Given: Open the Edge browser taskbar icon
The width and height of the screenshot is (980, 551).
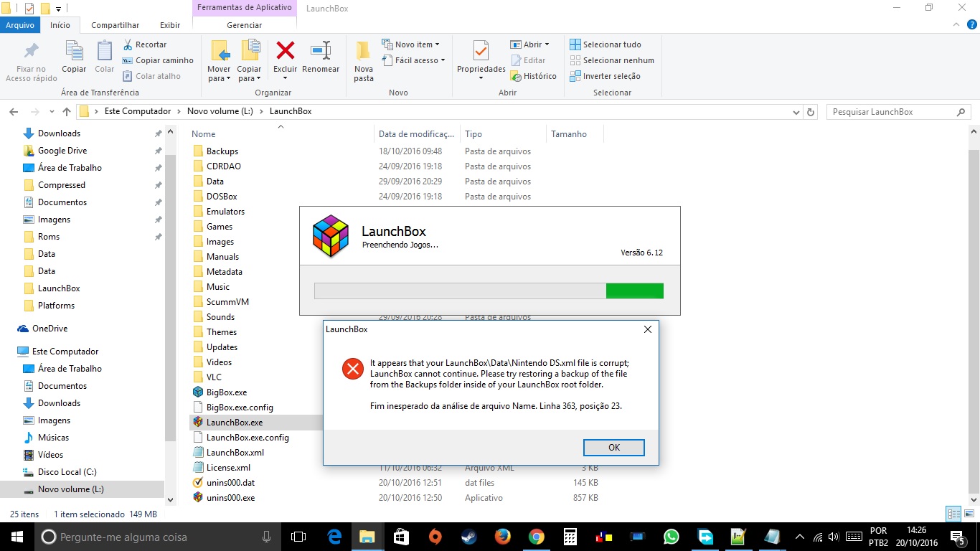Looking at the screenshot, I should point(334,537).
